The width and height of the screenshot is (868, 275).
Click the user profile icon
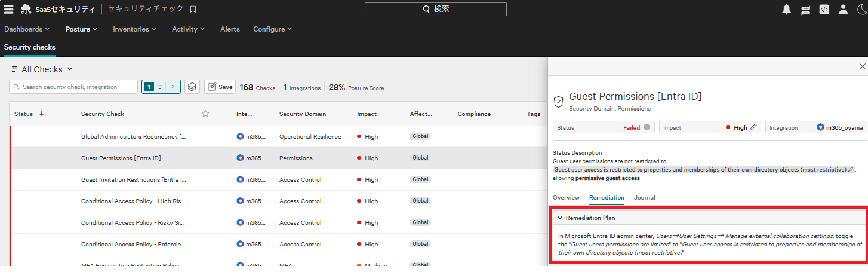click(x=843, y=9)
